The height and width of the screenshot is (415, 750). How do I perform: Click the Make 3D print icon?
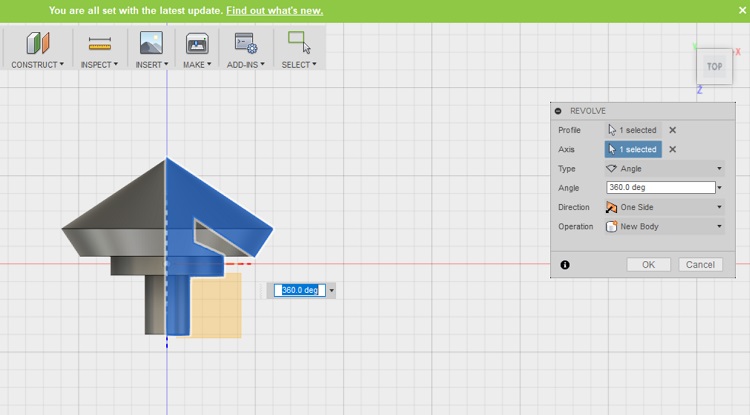tap(197, 44)
